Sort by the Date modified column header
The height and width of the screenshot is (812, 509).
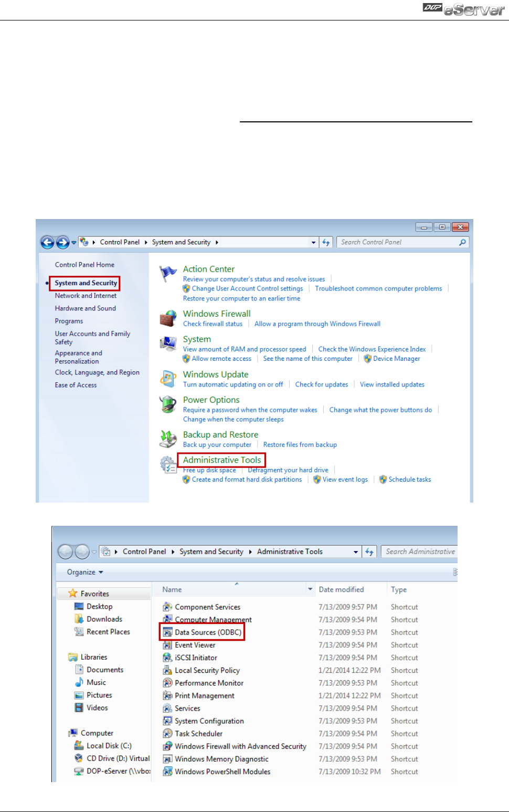(x=342, y=589)
